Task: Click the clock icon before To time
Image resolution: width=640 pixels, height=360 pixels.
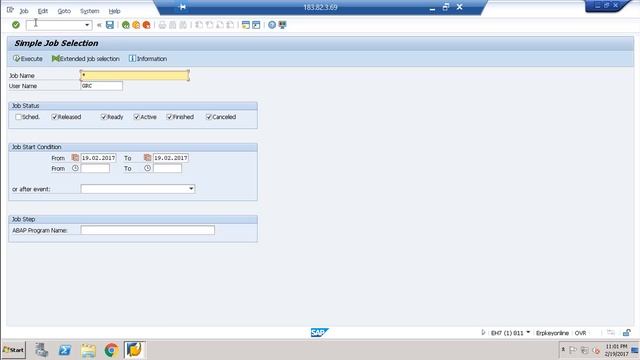Action: pos(147,168)
